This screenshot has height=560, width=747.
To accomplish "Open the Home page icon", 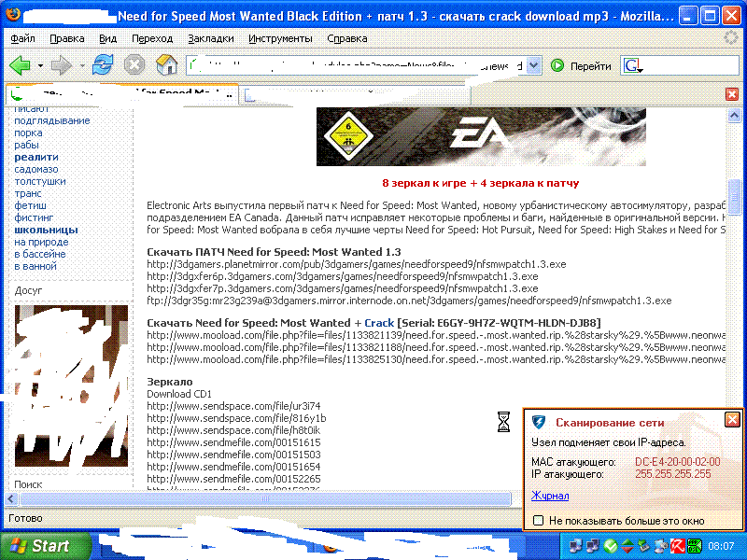I will [167, 64].
